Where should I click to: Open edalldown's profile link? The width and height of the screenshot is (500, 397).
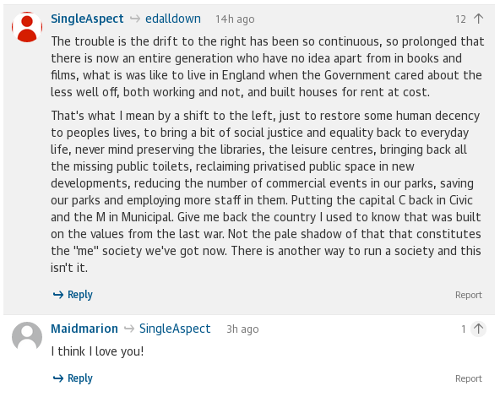173,19
